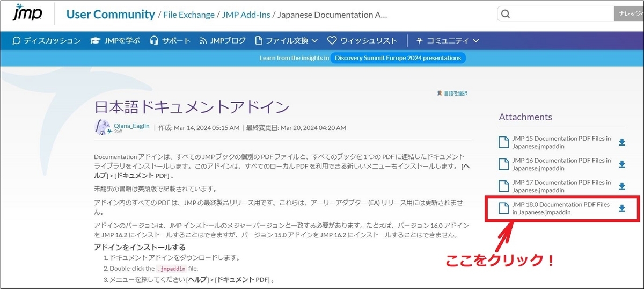
Task: Click the Attachments heading
Action: click(x=525, y=117)
